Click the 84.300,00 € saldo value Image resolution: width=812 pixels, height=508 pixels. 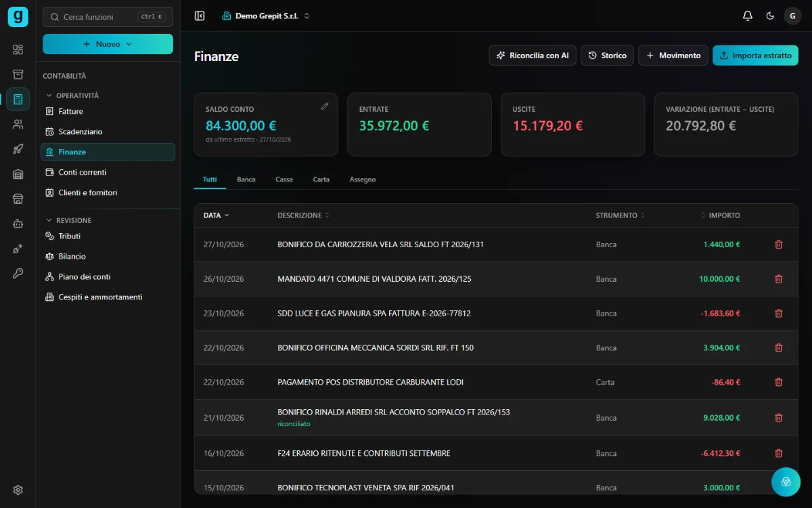pyautogui.click(x=241, y=125)
